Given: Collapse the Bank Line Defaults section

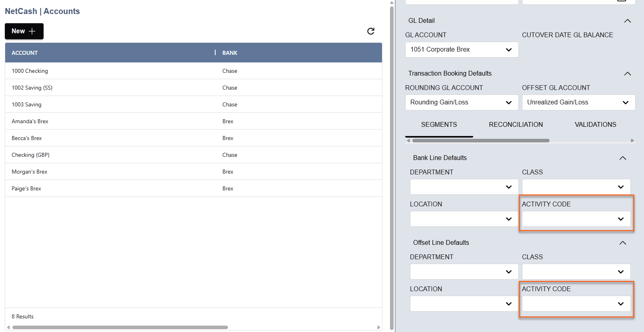Looking at the screenshot, I should (x=622, y=158).
